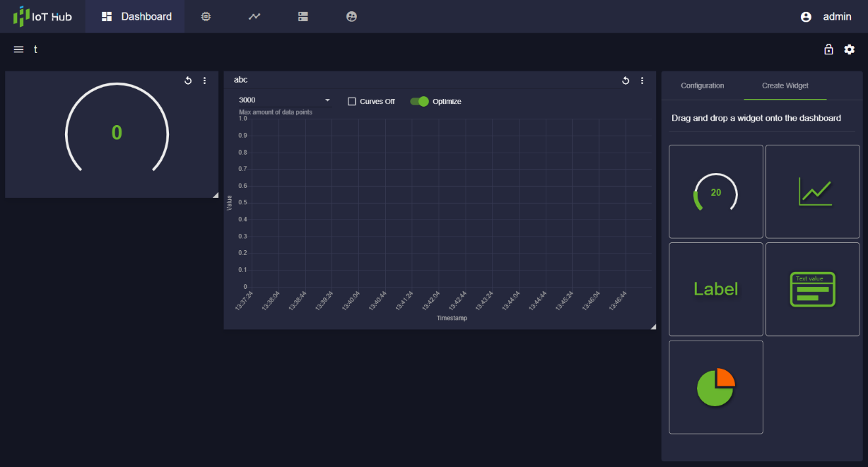
Task: Switch to the Configuration tab
Action: click(702, 85)
